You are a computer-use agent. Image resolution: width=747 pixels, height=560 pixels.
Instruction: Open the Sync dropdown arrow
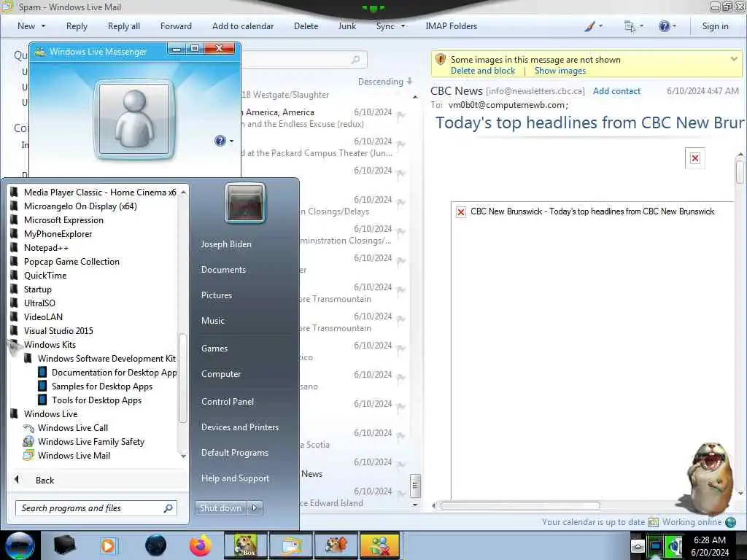pos(403,26)
